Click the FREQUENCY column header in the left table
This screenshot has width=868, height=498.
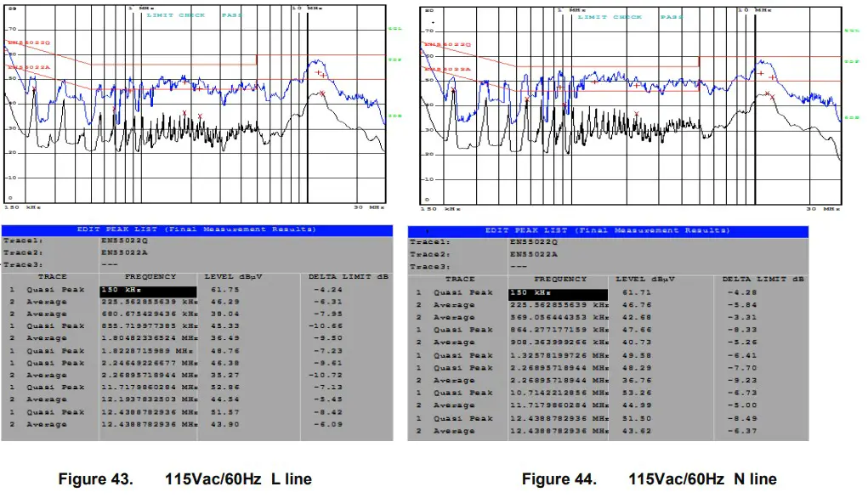coord(150,277)
